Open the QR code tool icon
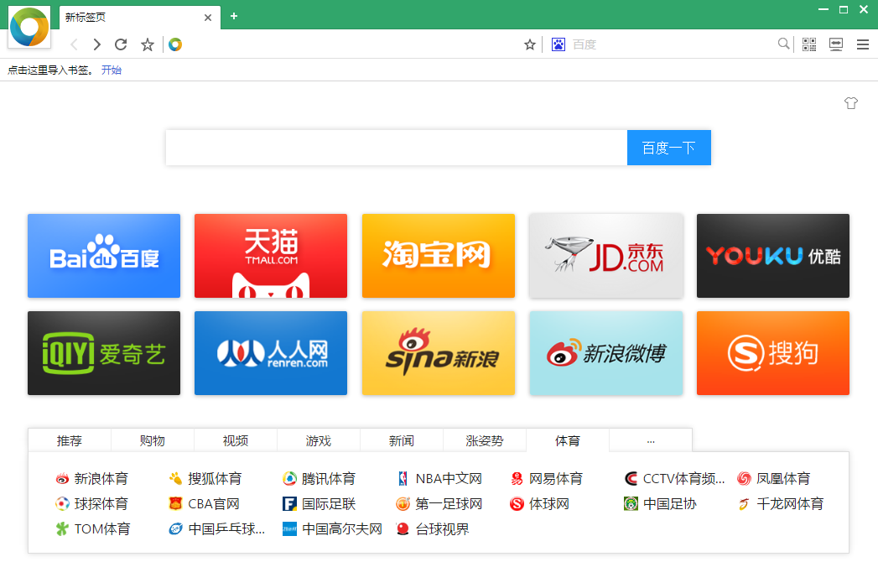This screenshot has height=588, width=878. (x=809, y=44)
